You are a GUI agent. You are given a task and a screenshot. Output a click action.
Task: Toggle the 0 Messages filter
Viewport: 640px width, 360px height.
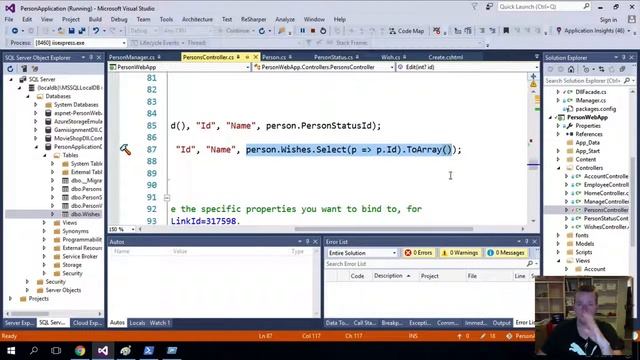coord(506,253)
